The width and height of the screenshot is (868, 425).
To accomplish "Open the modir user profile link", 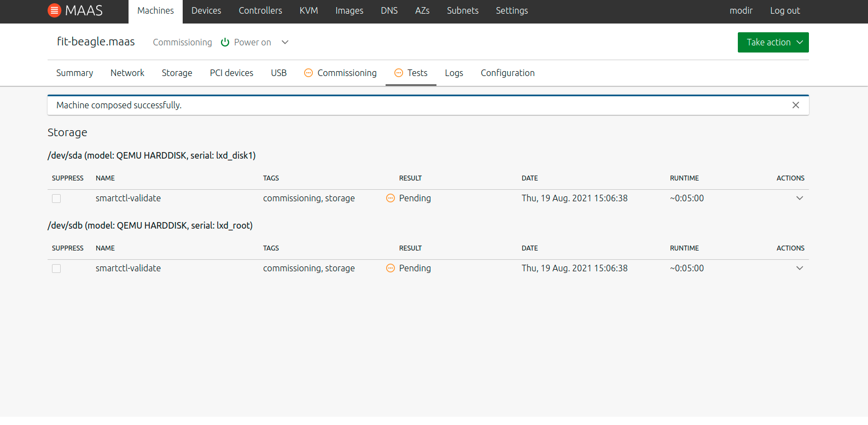I will click(741, 10).
